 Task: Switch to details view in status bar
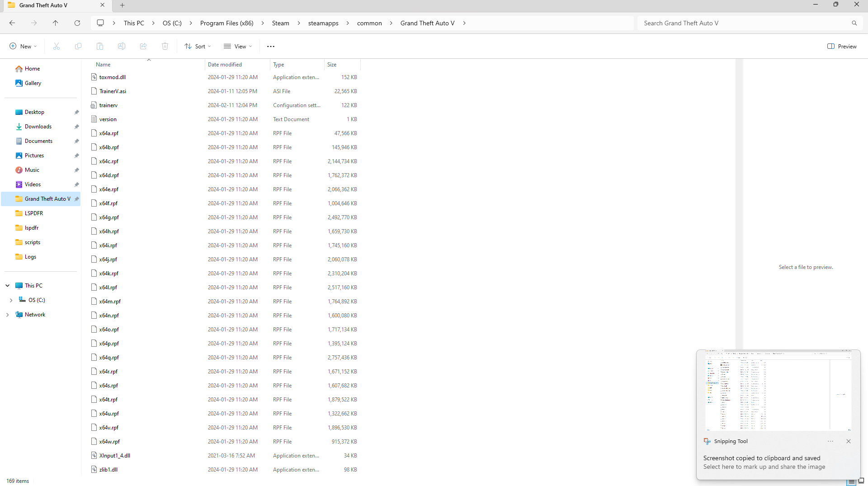pos(851,481)
